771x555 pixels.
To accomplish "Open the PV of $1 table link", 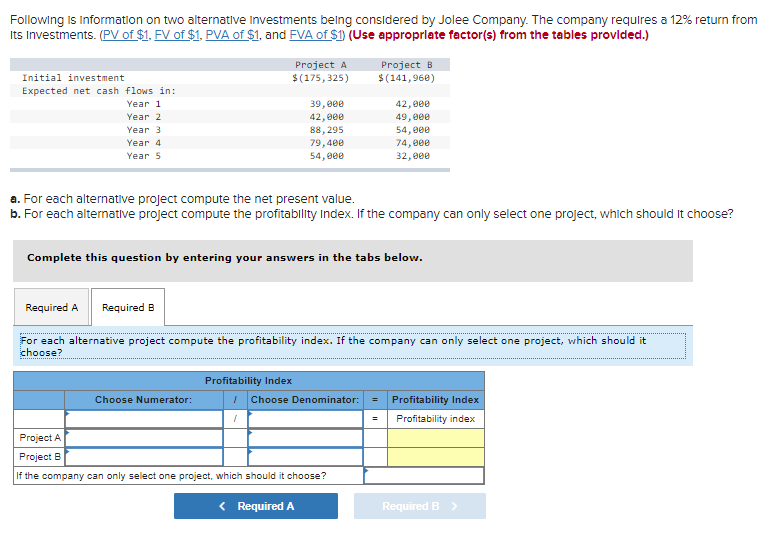I will (125, 35).
